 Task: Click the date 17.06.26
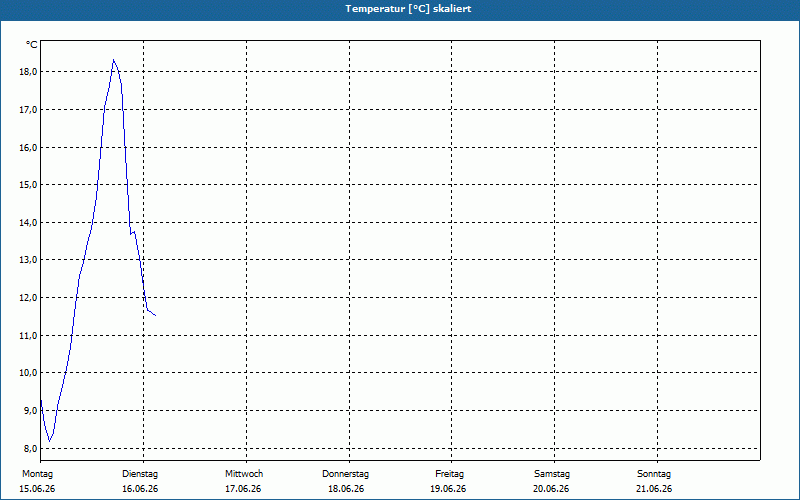243,489
